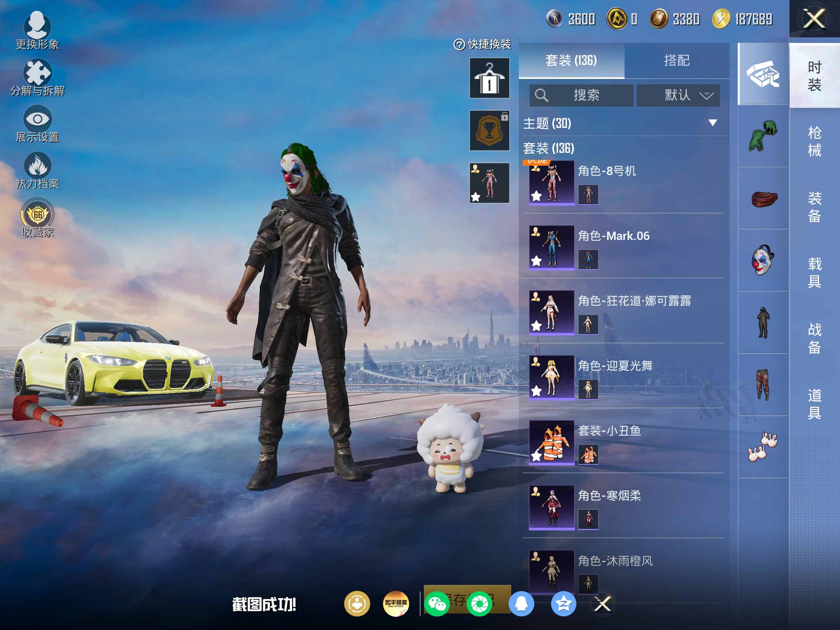Expand the 主题 (30) section arrow
840x630 pixels.
tap(712, 123)
